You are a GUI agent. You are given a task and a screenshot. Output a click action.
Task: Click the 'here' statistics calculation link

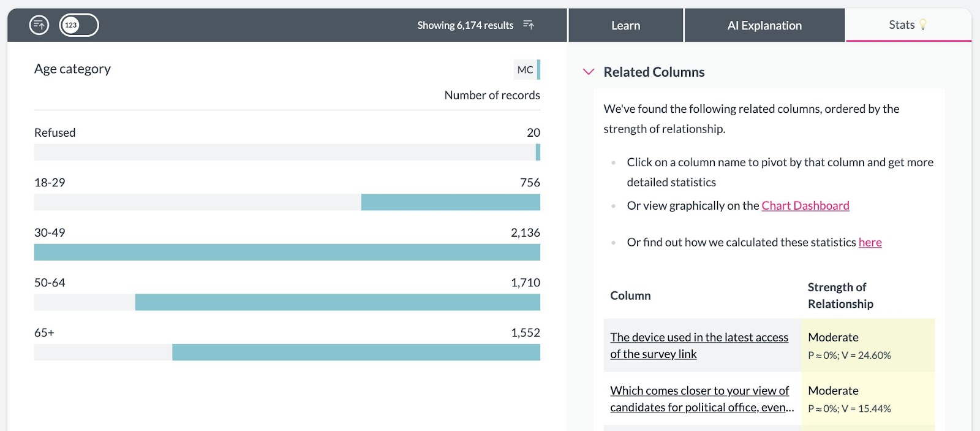pos(870,243)
